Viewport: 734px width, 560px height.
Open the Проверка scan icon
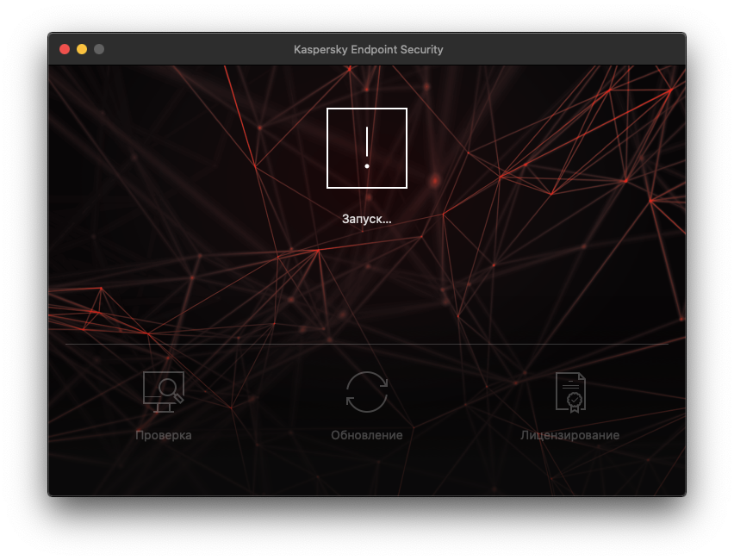point(164,392)
